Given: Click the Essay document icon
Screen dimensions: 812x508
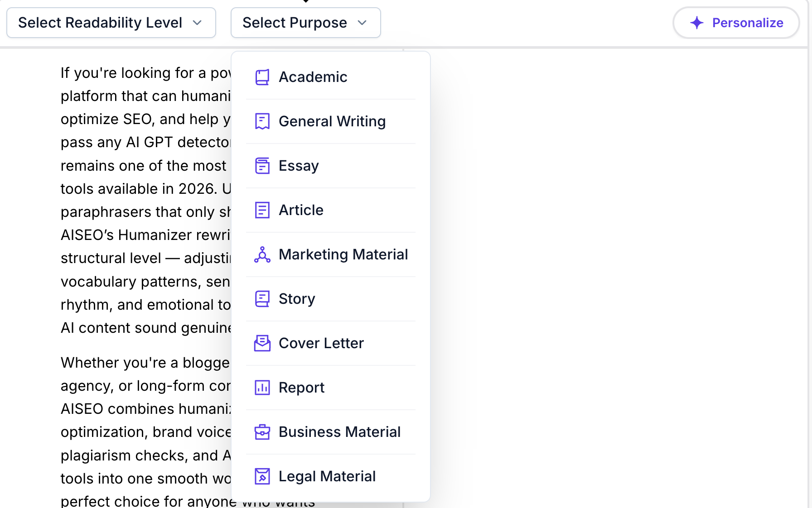Looking at the screenshot, I should pyautogui.click(x=262, y=166).
